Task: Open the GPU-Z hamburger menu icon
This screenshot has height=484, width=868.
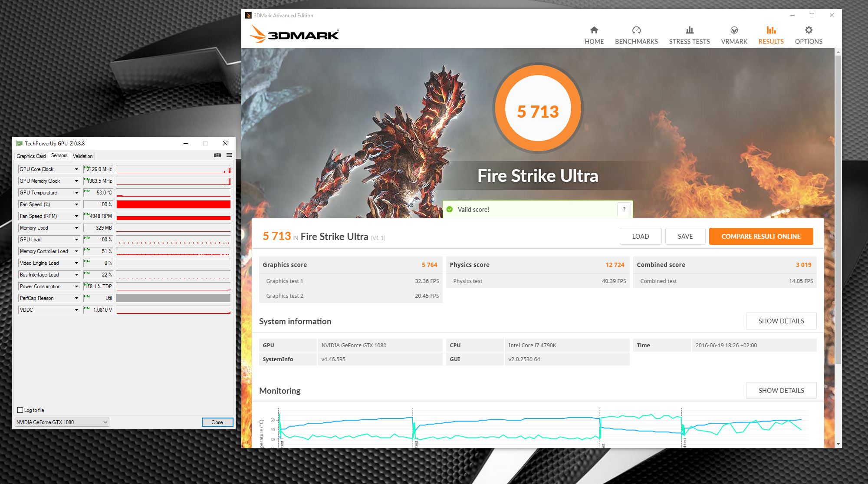Action: (229, 155)
